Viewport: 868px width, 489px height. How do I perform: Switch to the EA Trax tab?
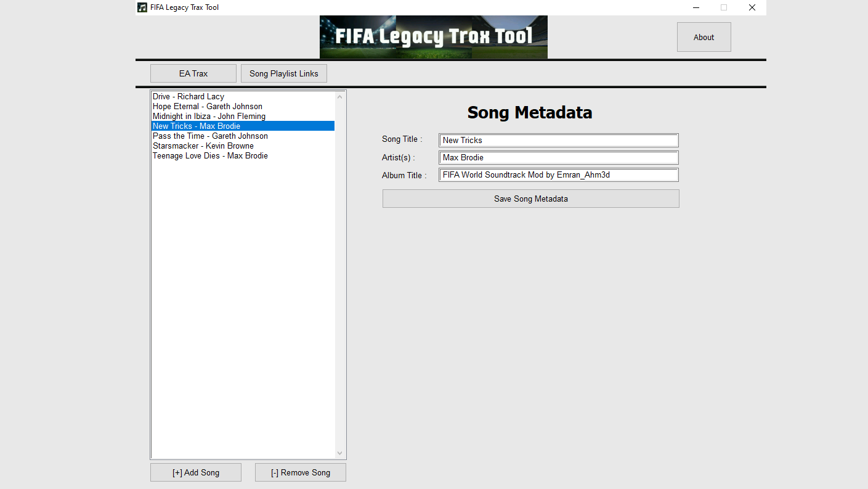[193, 73]
